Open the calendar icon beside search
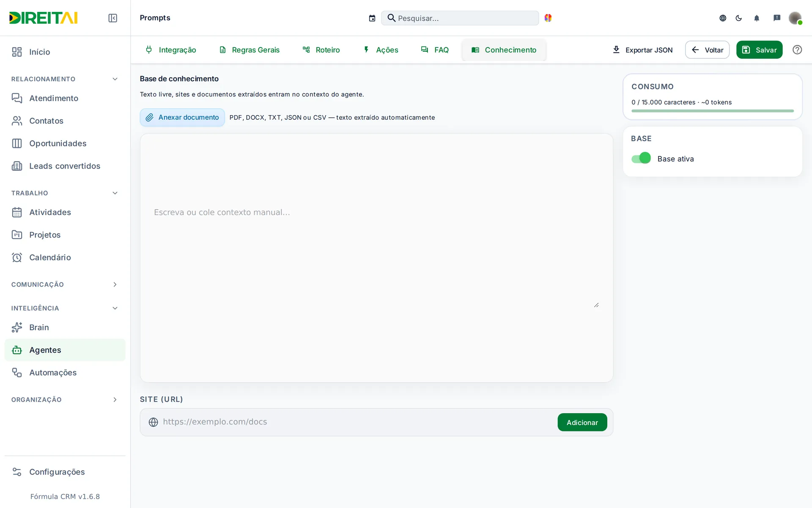This screenshot has height=508, width=812. 372,18
